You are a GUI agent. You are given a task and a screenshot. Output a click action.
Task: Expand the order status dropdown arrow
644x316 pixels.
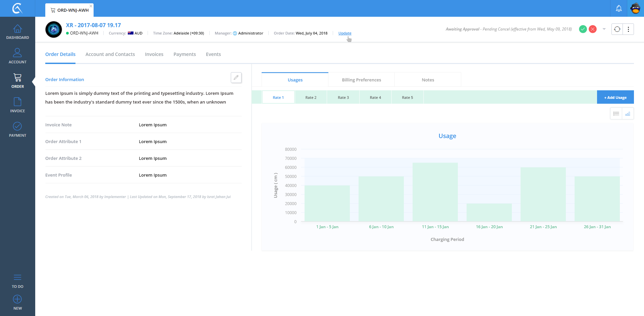pyautogui.click(x=604, y=29)
